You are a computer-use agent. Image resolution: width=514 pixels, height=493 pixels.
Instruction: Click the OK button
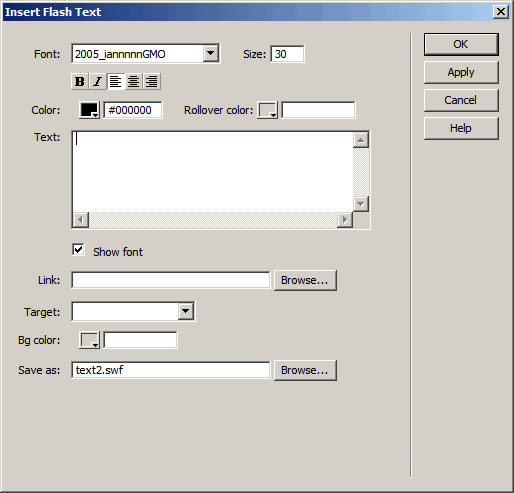[x=461, y=44]
